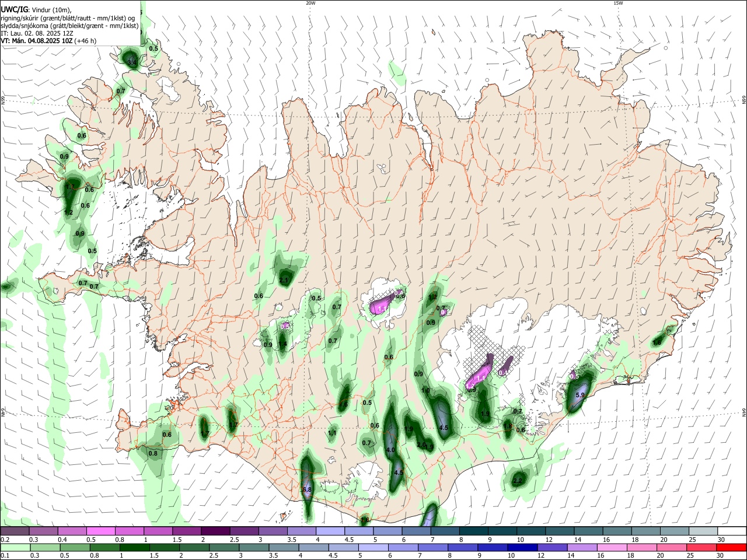Pick the pale green 0.1 mm rain legend swatch
Screen dimensions: 747x560
click(16, 547)
